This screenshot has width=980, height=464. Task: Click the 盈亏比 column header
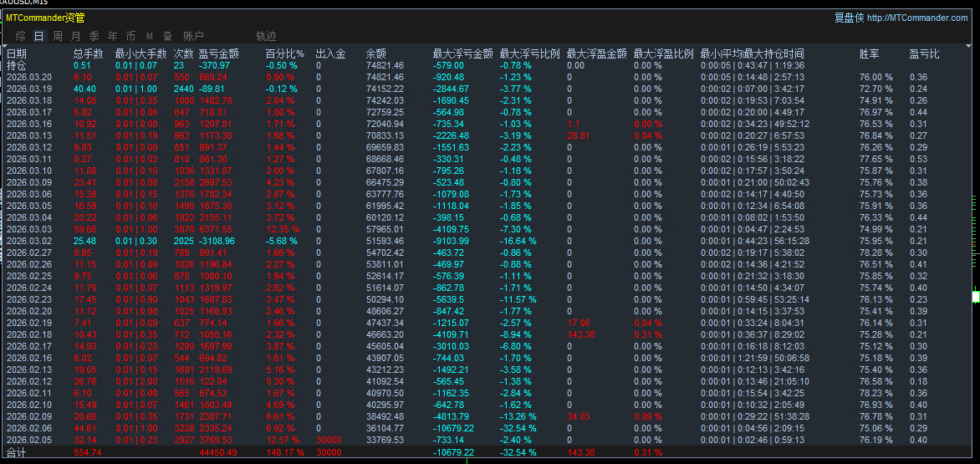pos(924,54)
